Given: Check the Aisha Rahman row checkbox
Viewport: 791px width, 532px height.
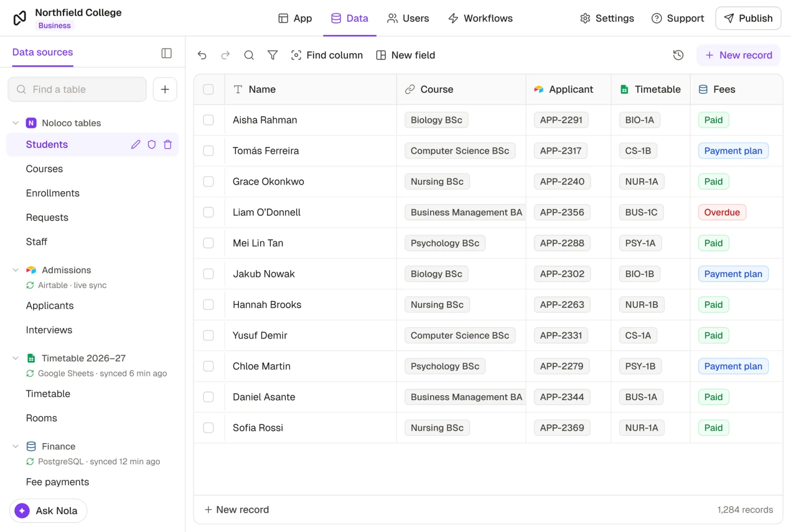Looking at the screenshot, I should click(x=209, y=120).
